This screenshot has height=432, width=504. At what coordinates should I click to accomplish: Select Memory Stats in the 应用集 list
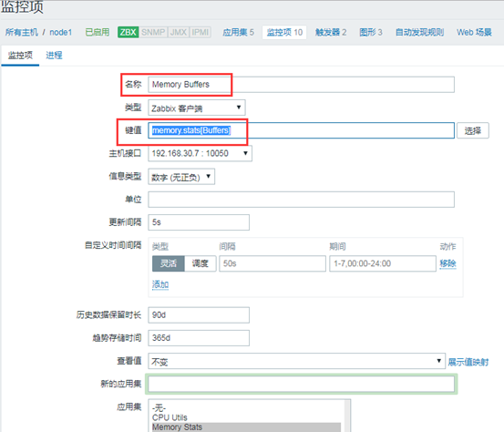pyautogui.click(x=246, y=427)
